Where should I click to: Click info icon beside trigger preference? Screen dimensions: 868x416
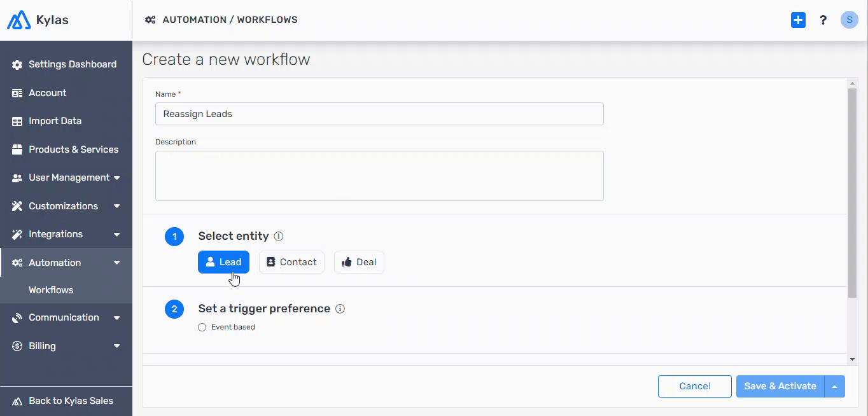340,309
